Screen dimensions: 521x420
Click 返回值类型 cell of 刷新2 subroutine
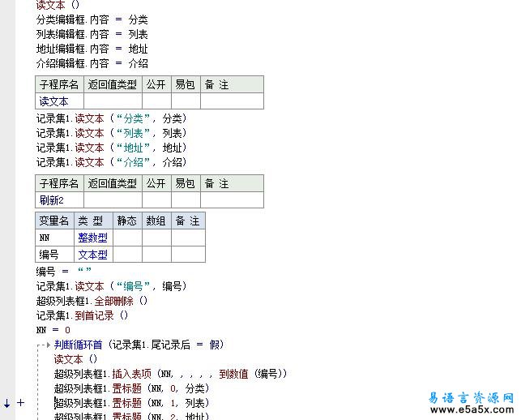coord(113,200)
